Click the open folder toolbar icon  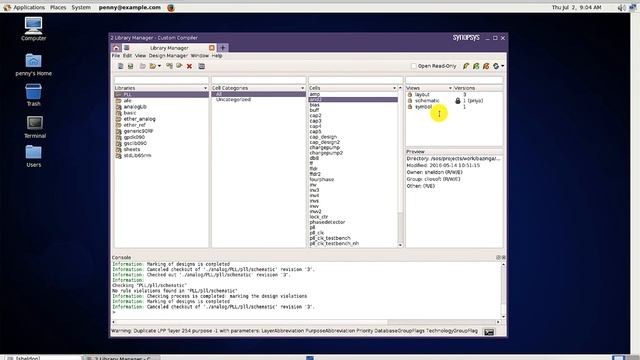click(153, 66)
